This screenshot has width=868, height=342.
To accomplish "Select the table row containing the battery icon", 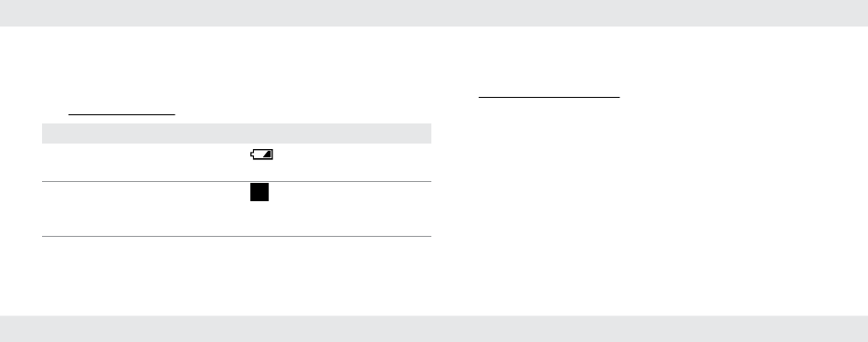I will pyautogui.click(x=237, y=162).
